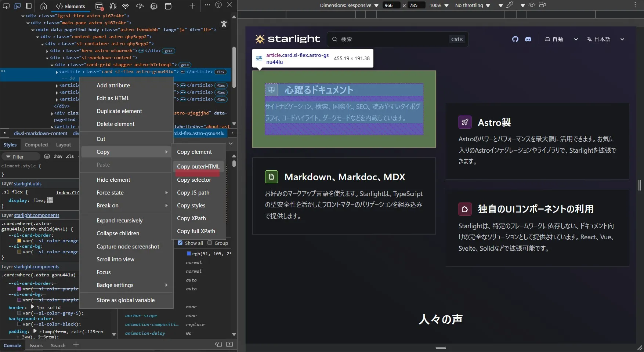Open the Application window icon tool
Image resolution: width=644 pixels, height=352 pixels.
(168, 6)
